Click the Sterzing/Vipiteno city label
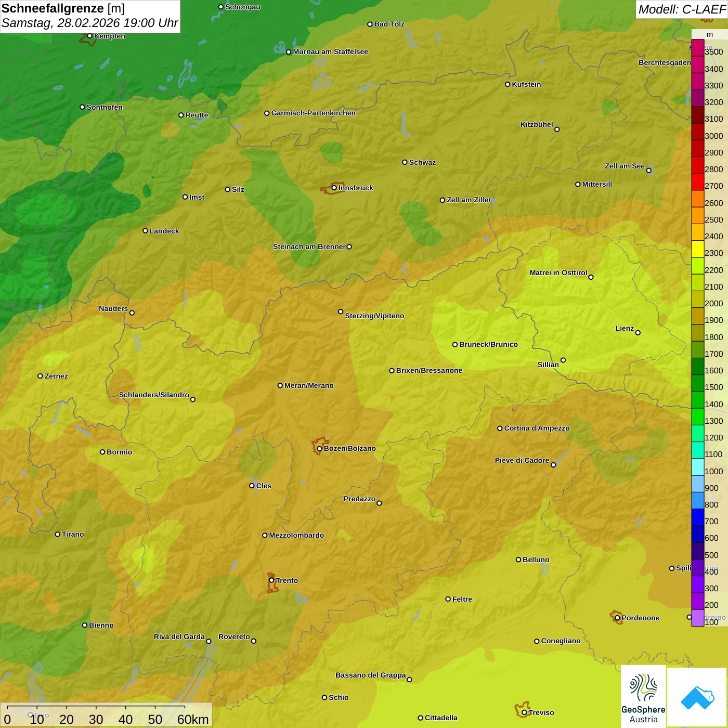Viewport: 728px width, 728px height. [374, 316]
